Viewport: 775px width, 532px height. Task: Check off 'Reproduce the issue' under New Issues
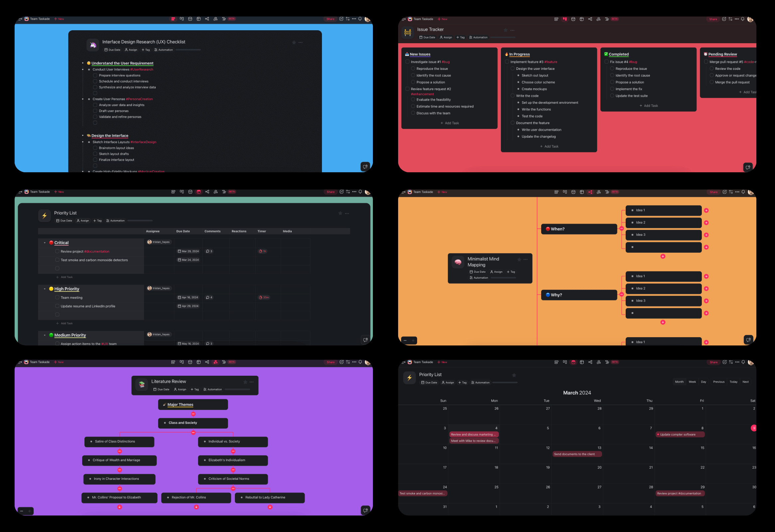413,68
